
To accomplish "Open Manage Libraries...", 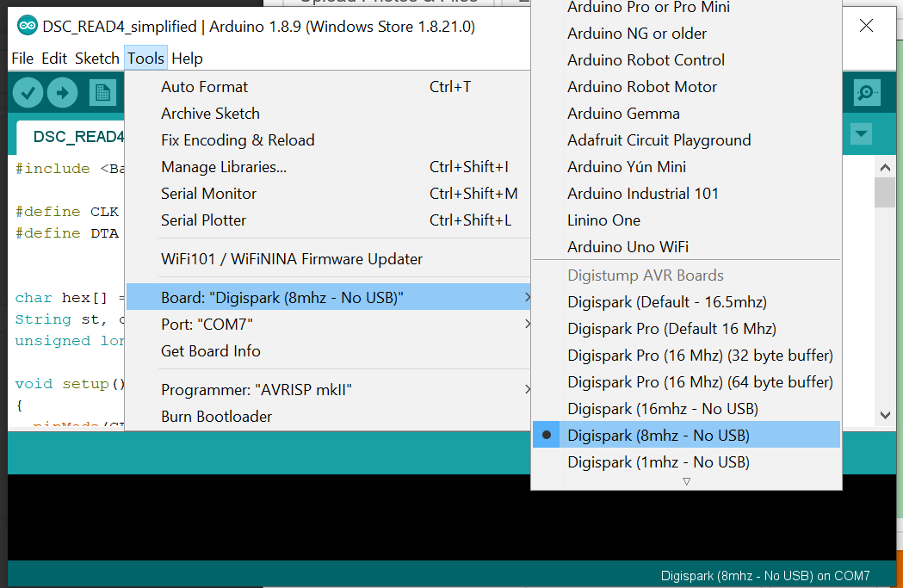I will coord(328,167).
